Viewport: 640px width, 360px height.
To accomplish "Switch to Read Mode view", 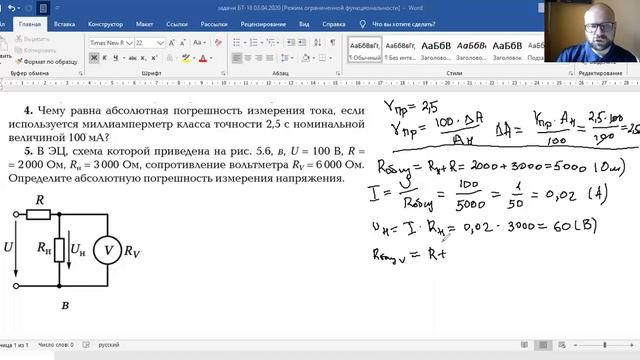I will coord(524,345).
